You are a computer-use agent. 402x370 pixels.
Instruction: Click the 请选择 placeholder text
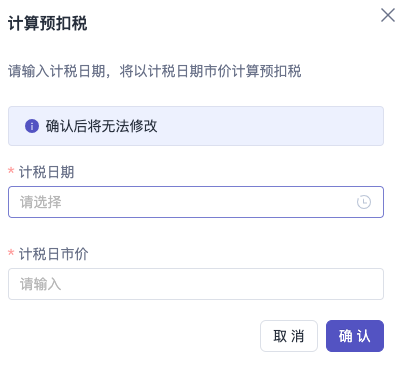coord(41,202)
